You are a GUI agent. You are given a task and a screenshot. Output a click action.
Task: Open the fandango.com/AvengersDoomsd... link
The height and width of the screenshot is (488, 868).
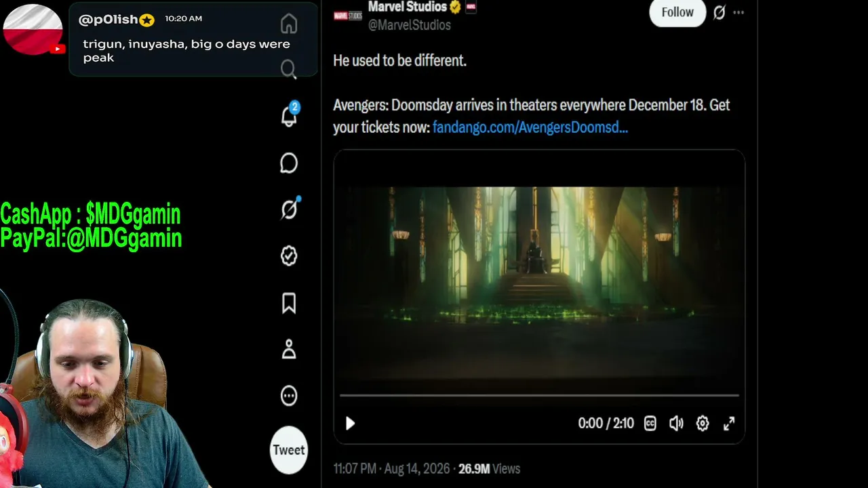click(x=530, y=127)
